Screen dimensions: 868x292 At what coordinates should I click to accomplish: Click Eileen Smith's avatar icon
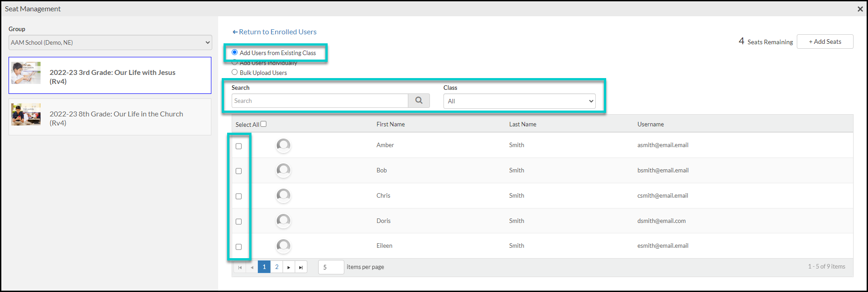click(283, 246)
